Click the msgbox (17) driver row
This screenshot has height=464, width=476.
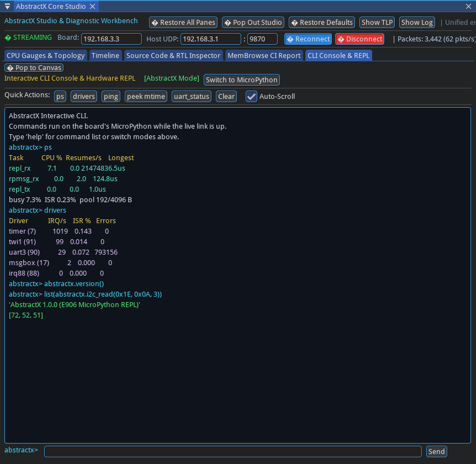click(60, 263)
